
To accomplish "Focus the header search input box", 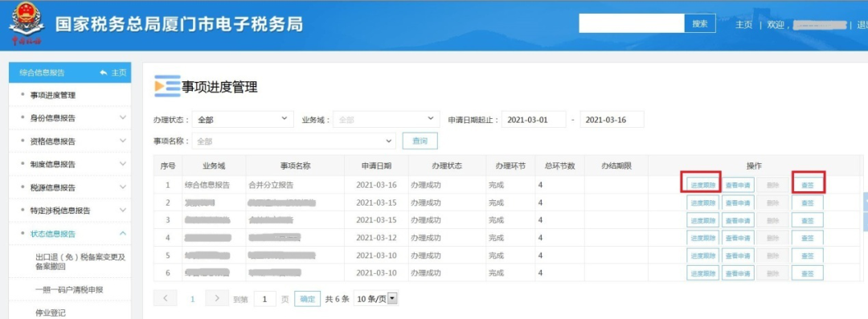I will tap(633, 23).
